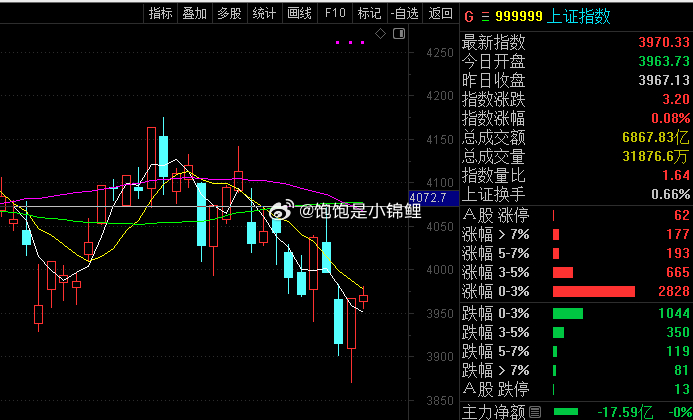The width and height of the screenshot is (693, 420).
Task: Click the 标记 mark button
Action: point(369,13)
